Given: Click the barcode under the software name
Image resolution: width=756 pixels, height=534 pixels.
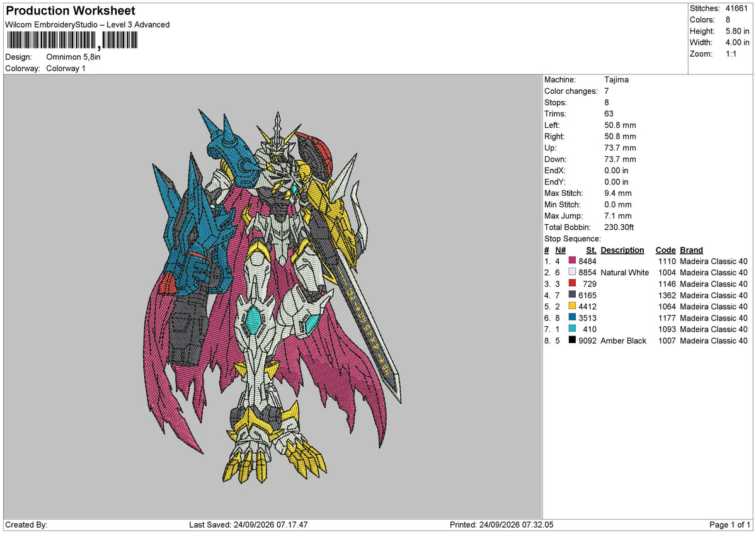Looking at the screenshot, I should [x=72, y=41].
